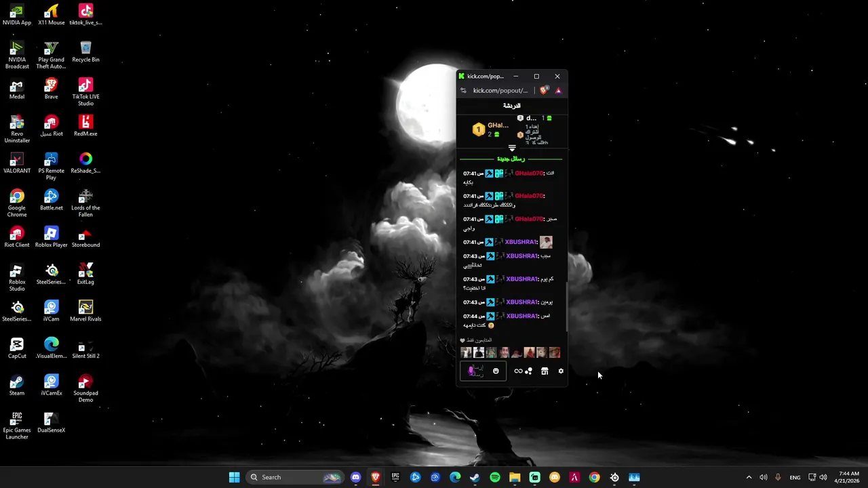This screenshot has width=868, height=488.
Task: Click the top gifter GHal... leaderboard entry
Action: [x=491, y=129]
